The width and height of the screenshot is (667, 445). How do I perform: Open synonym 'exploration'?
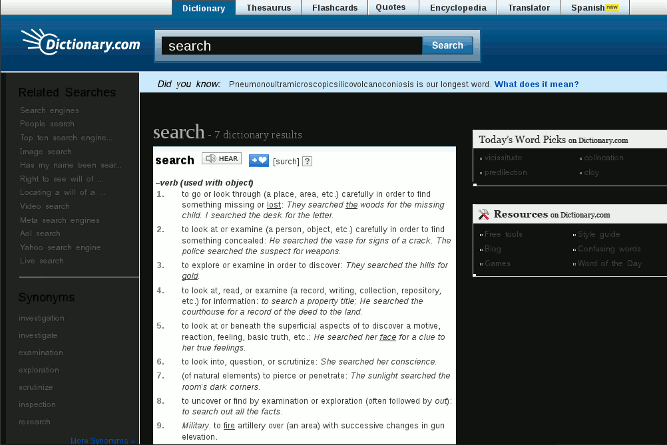click(39, 370)
